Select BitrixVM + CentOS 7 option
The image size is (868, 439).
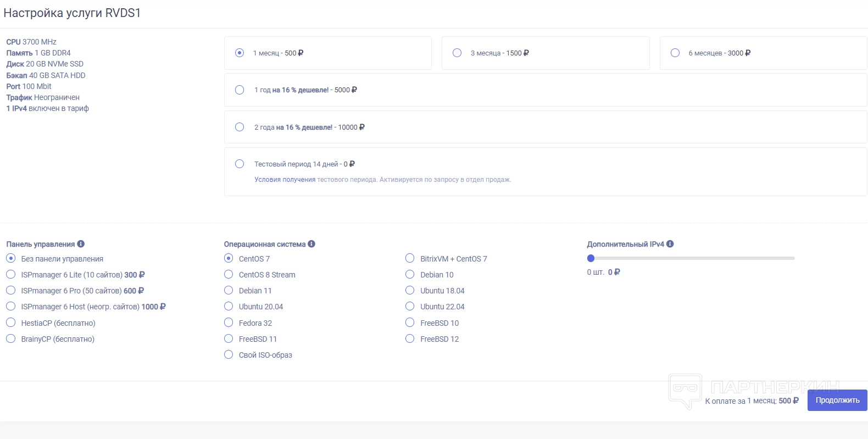[410, 259]
